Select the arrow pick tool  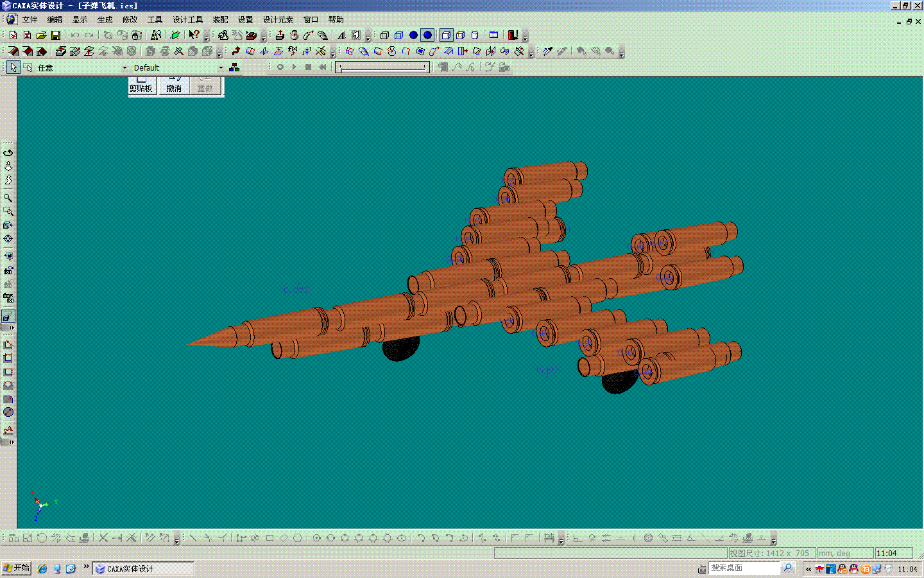coord(13,67)
